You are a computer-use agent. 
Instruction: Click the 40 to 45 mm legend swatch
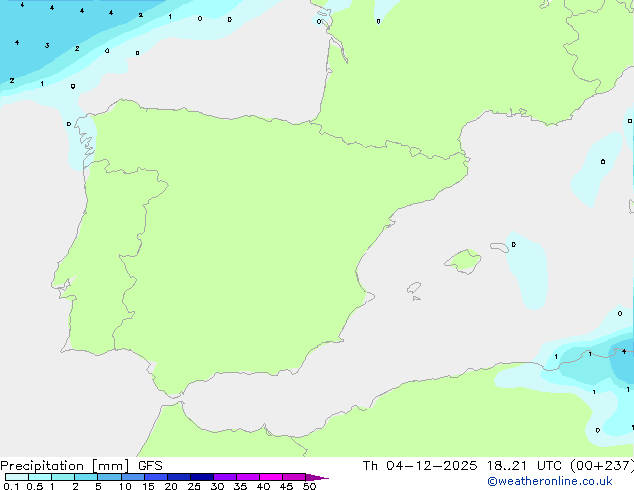click(x=271, y=477)
